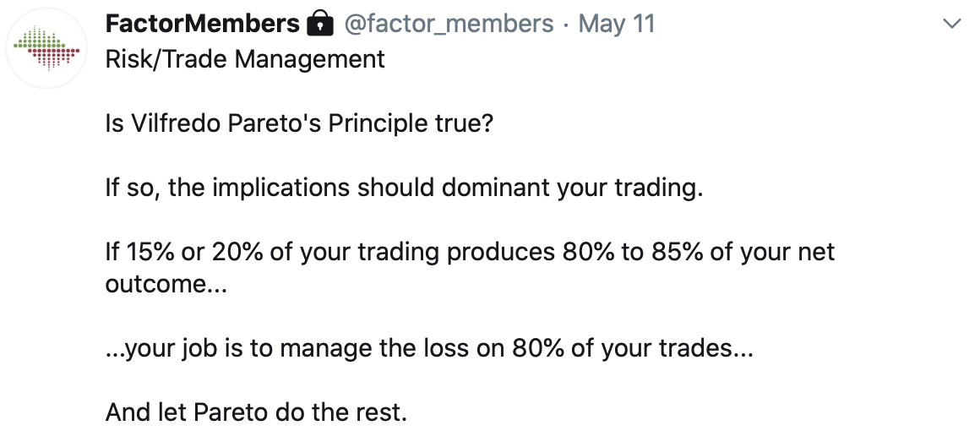Click the word outcome... in the tweet
This screenshot has height=431, width=980.
click(166, 284)
